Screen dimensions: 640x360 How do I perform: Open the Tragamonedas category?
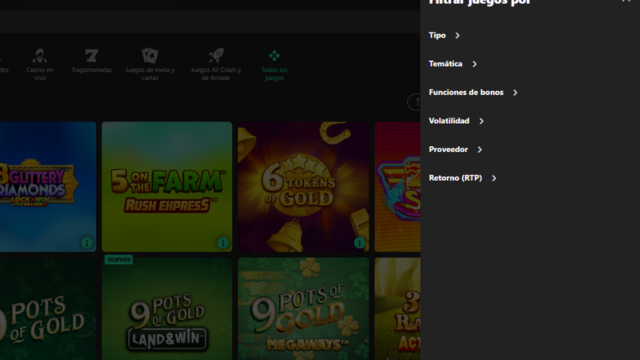(91, 61)
